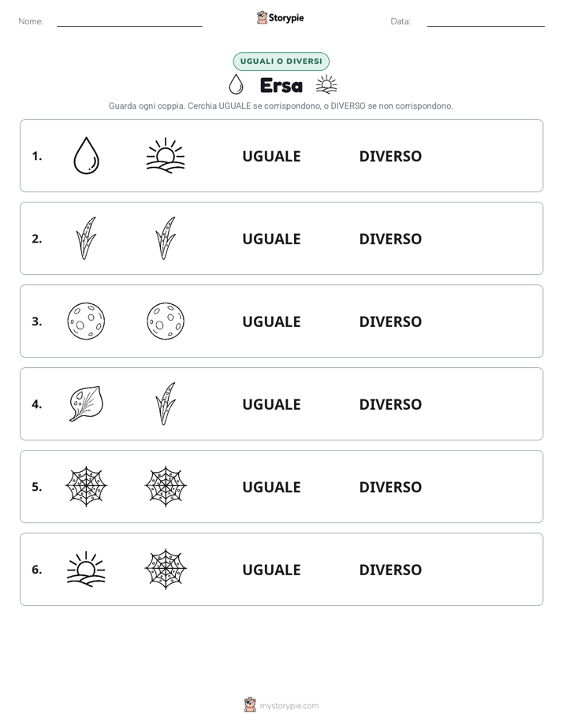Click the sunrise icon in row 1
The width and height of the screenshot is (563, 728).
click(x=166, y=155)
